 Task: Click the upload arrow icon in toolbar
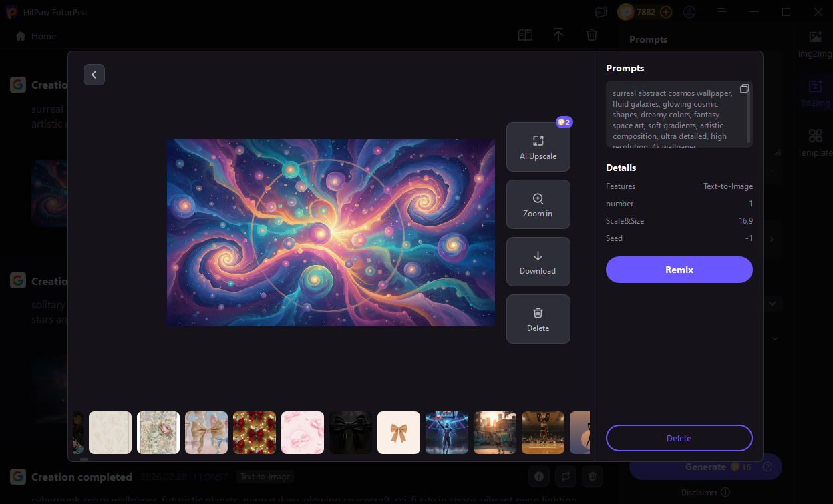coord(558,35)
